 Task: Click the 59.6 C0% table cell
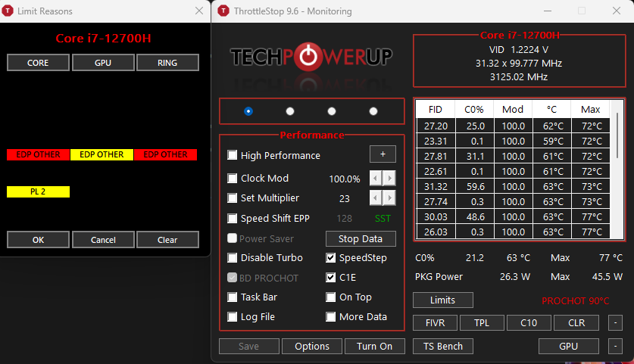[474, 187]
